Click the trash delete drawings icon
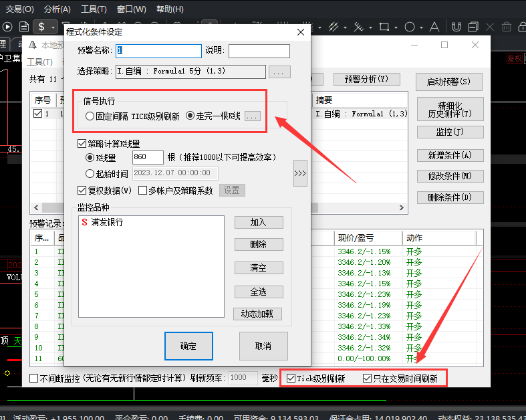 point(507,27)
